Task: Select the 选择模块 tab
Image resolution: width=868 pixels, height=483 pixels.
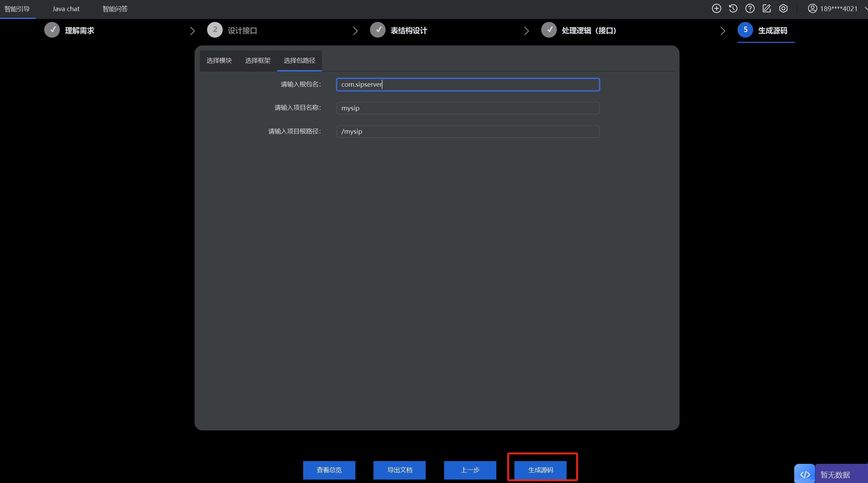Action: click(x=219, y=61)
